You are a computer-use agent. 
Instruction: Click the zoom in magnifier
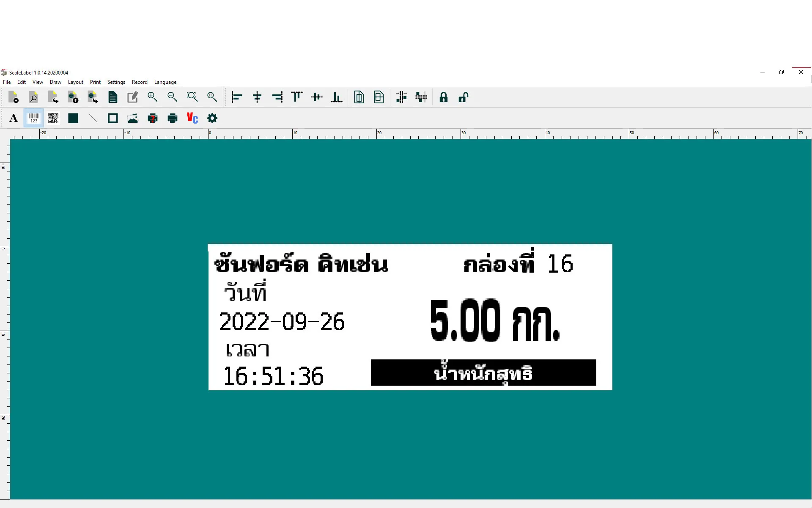pyautogui.click(x=152, y=97)
